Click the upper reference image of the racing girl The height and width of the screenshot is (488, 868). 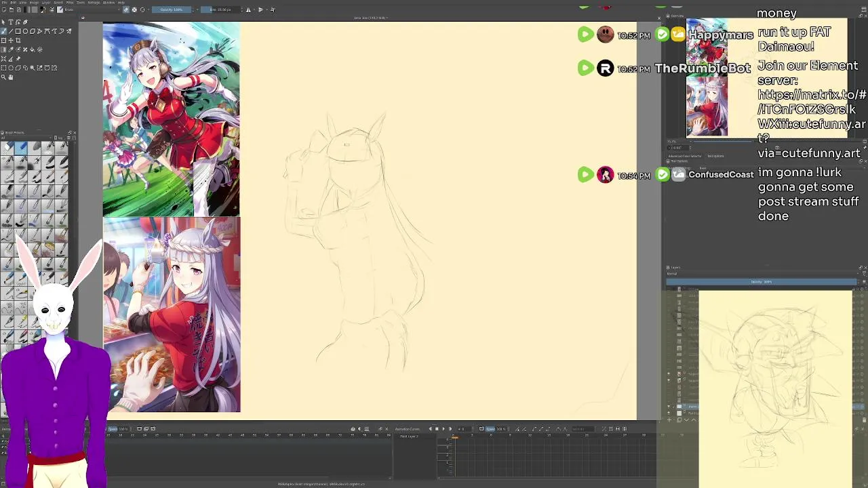pos(171,119)
